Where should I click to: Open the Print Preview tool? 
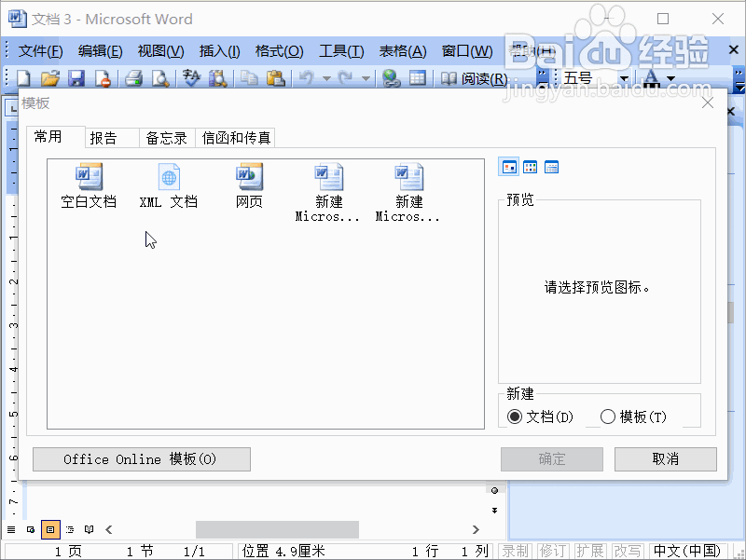pyautogui.click(x=159, y=79)
